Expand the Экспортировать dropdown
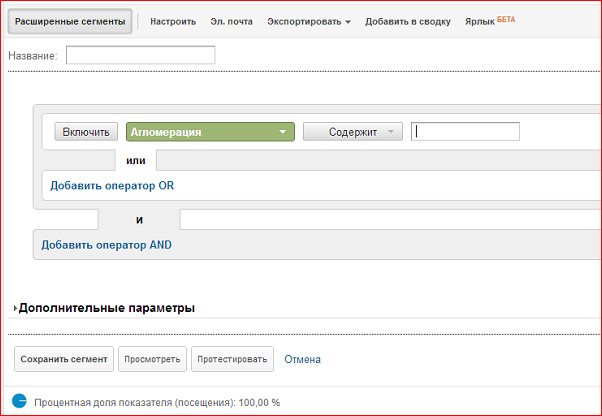602x416 pixels. (x=308, y=21)
